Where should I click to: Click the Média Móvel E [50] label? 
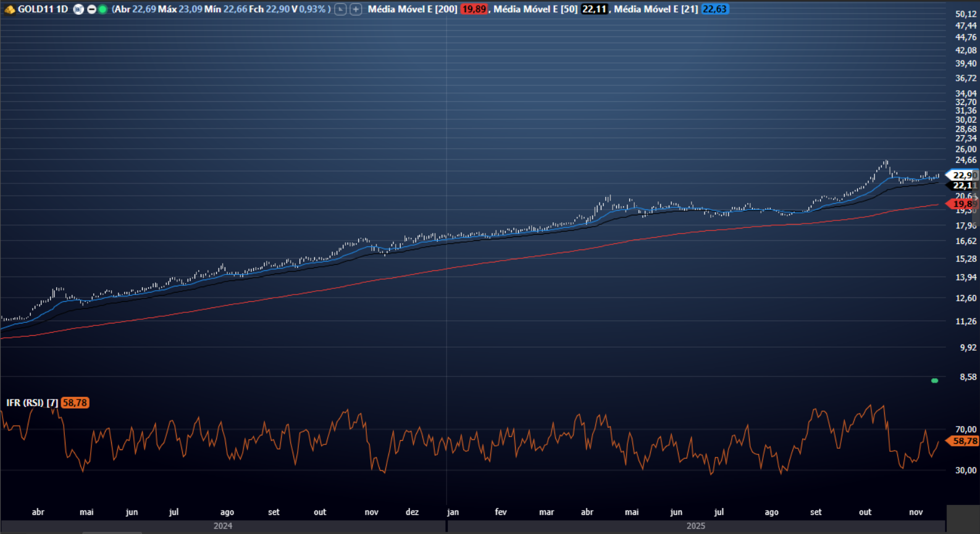pos(535,9)
